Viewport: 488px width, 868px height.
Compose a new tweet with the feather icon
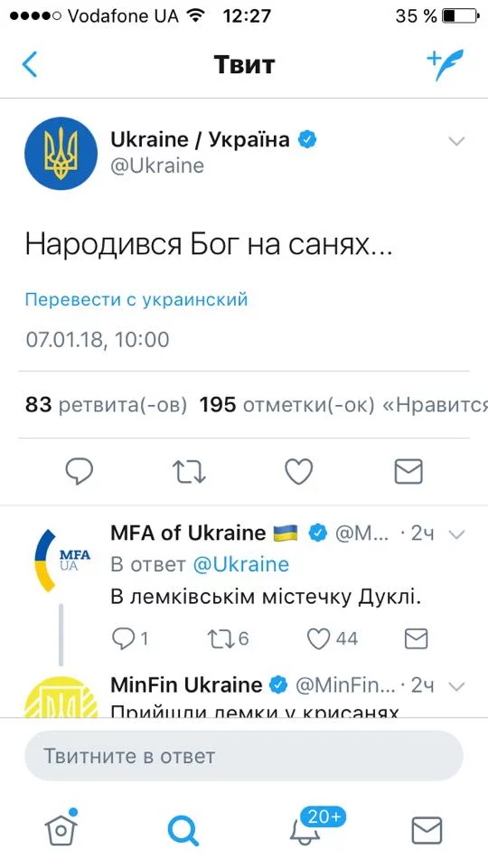(x=445, y=65)
